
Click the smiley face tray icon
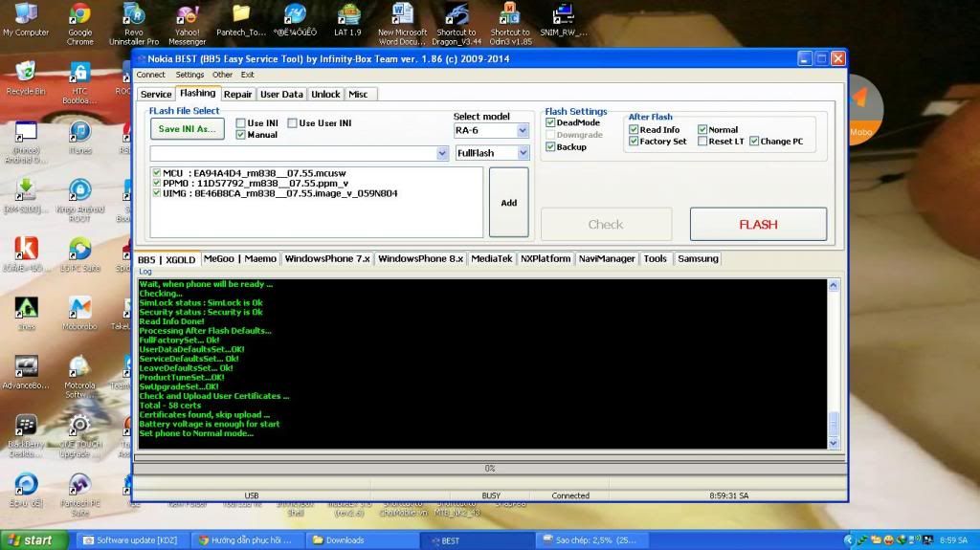[x=888, y=540]
